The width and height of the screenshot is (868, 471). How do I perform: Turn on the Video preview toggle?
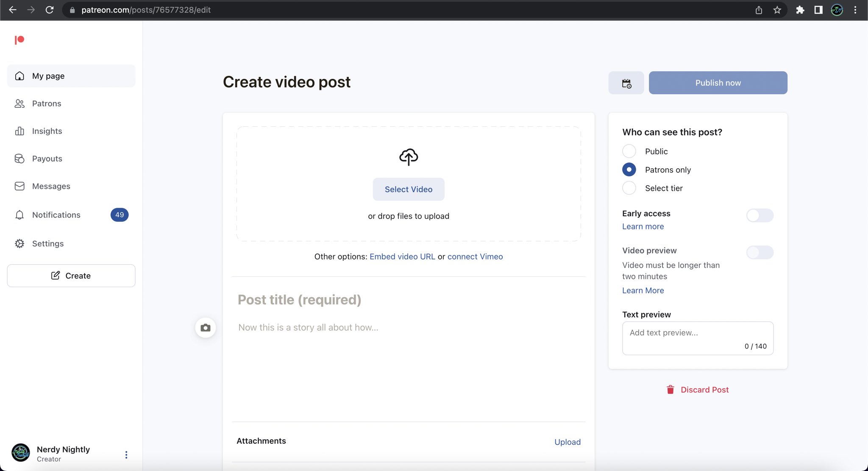[x=759, y=252]
